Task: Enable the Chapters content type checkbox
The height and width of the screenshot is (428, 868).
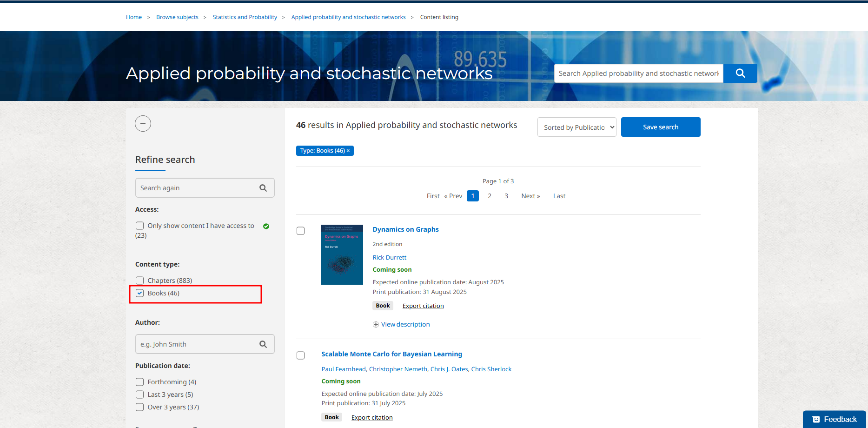Action: coord(140,281)
